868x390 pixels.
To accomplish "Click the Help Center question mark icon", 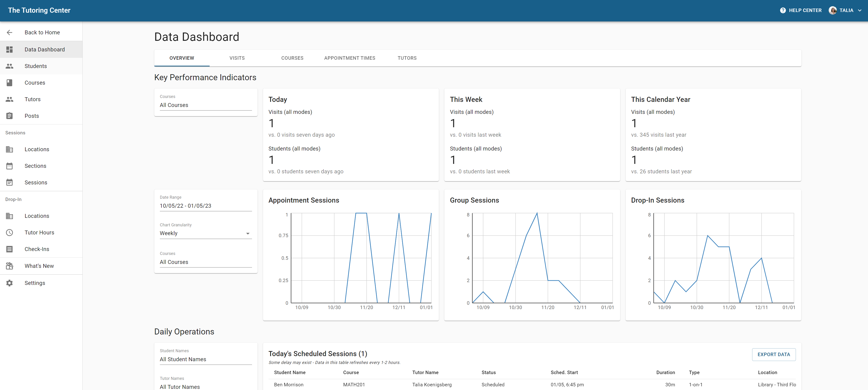I will (783, 10).
